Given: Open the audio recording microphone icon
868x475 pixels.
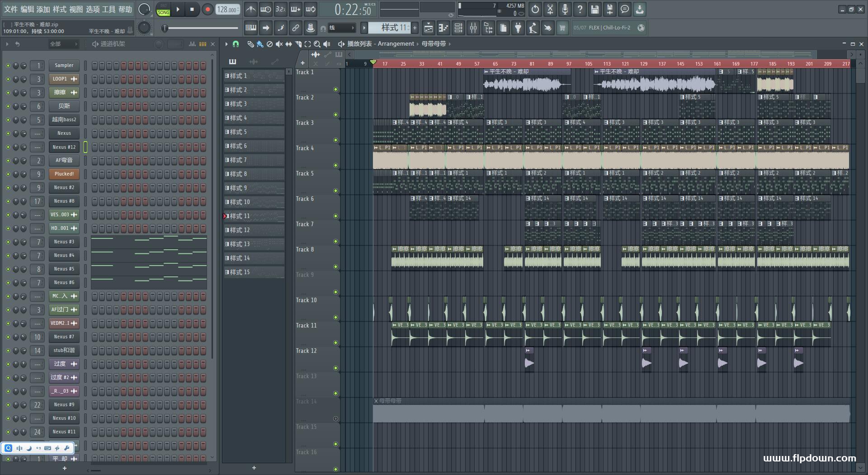Looking at the screenshot, I should coord(565,9).
